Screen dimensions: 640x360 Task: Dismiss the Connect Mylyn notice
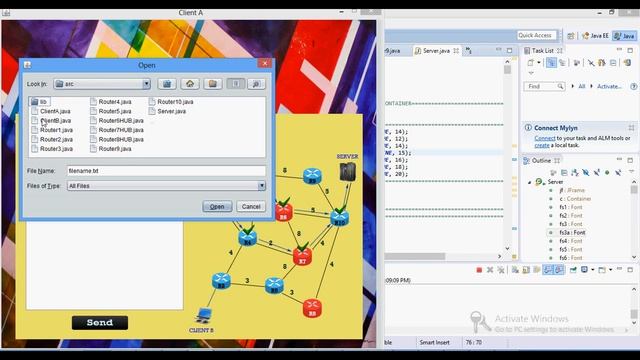[x=632, y=128]
